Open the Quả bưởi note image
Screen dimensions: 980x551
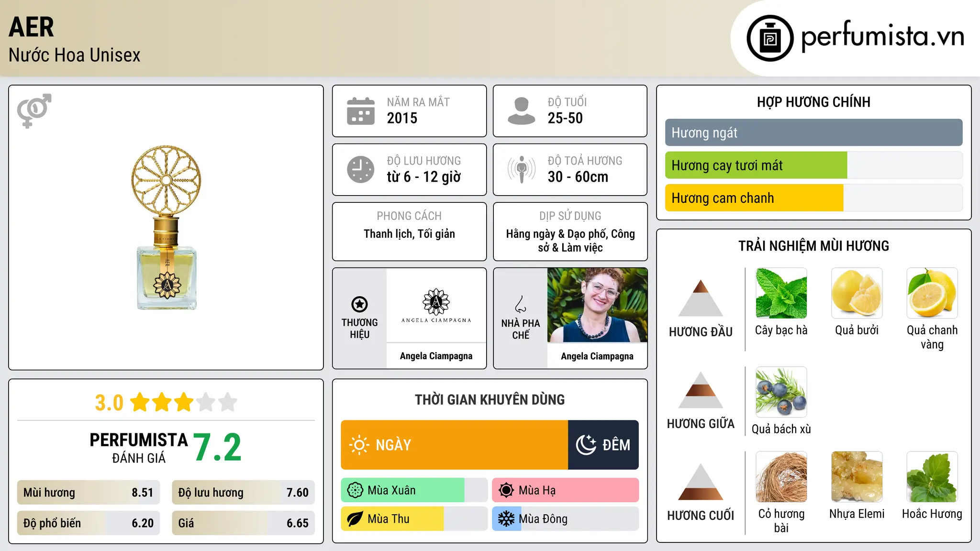coord(857,293)
